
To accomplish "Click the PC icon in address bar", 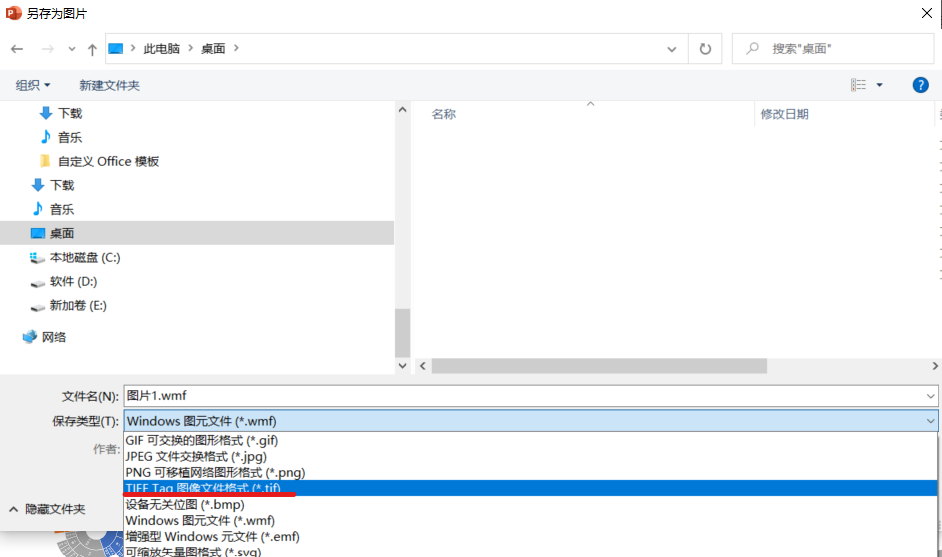I will coord(115,49).
